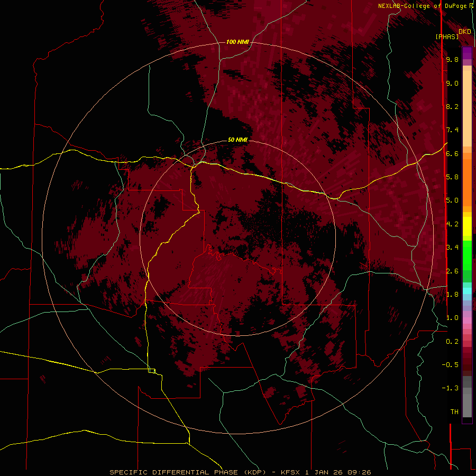The width and height of the screenshot is (476, 476).
Task: Click the 2.6 value on color scale
Action: 452,271
